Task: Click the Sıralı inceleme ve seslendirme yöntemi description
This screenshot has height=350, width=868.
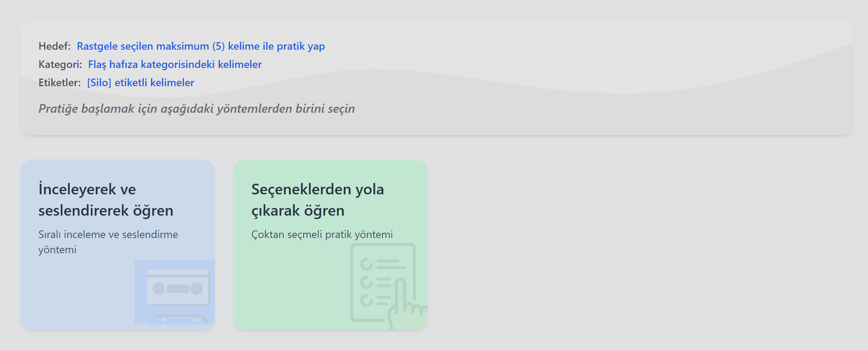Action: 108,242
